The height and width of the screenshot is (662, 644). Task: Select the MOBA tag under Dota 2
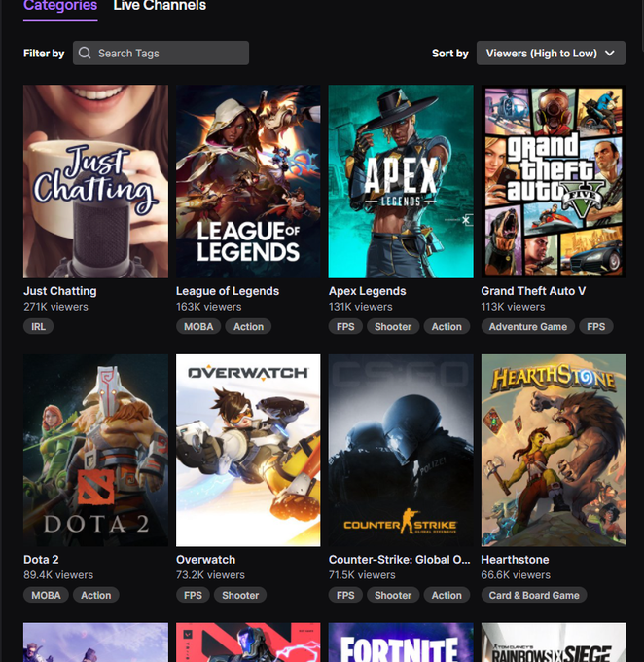point(46,595)
